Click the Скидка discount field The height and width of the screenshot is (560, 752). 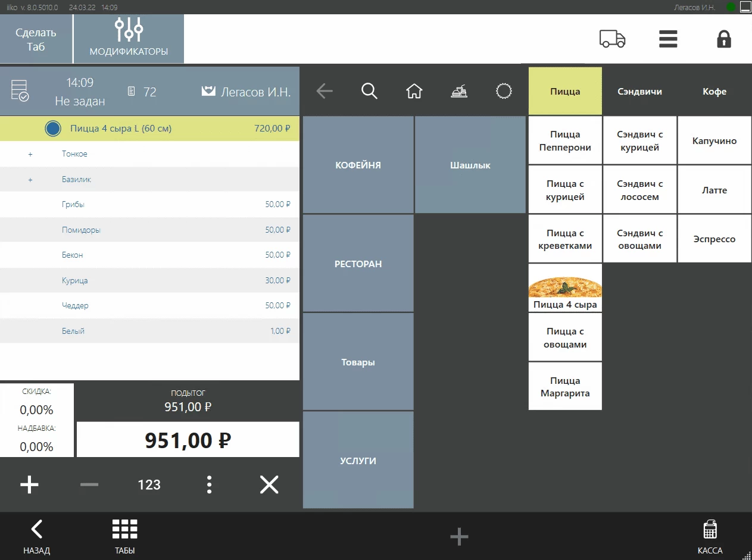[37, 402]
